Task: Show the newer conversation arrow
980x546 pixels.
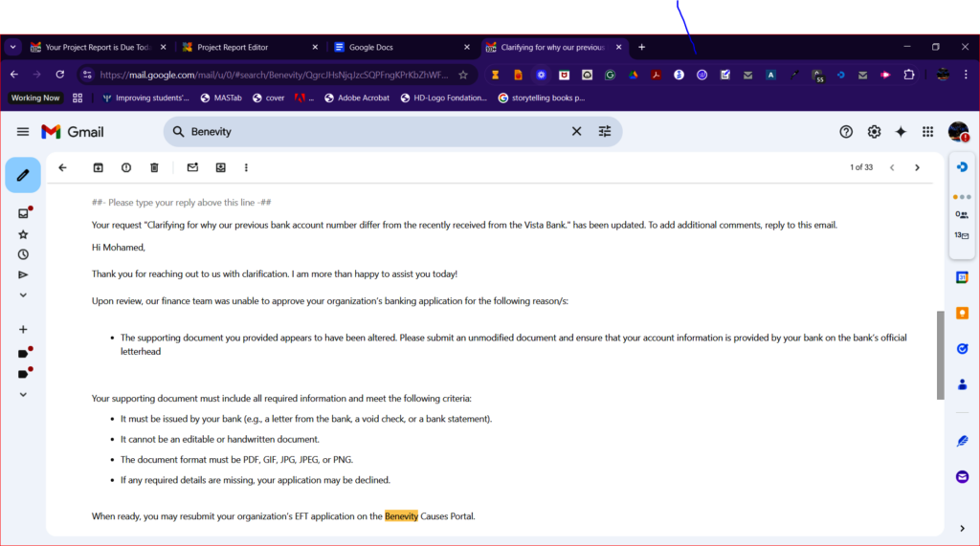Action: pyautogui.click(x=892, y=167)
